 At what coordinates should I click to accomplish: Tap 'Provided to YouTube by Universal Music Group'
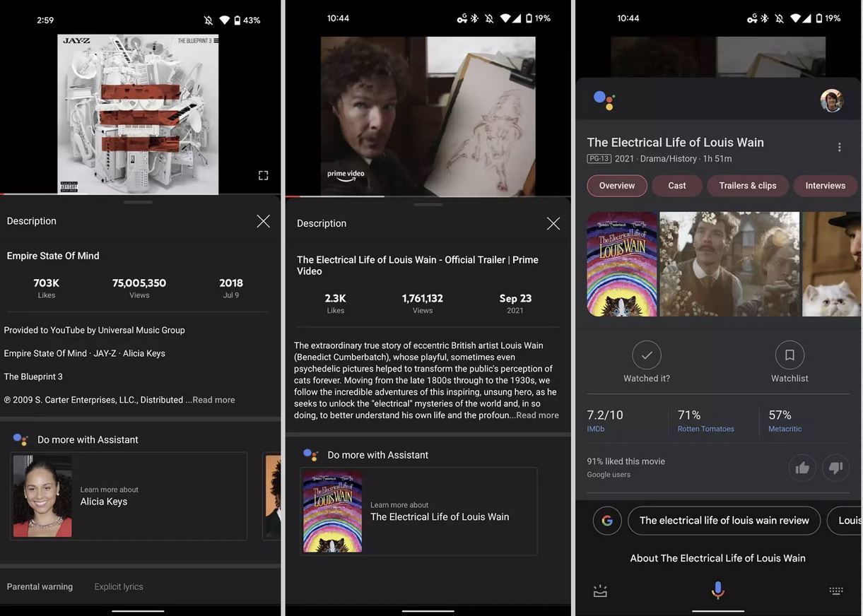pos(95,330)
